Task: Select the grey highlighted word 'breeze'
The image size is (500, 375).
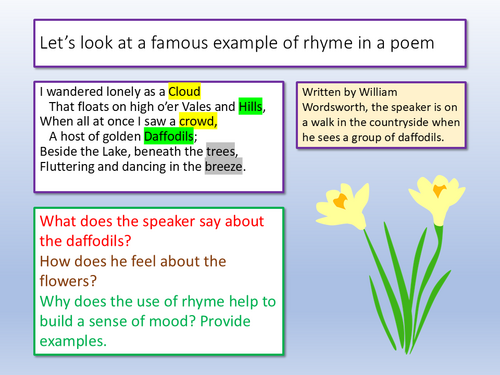Action: click(x=223, y=166)
